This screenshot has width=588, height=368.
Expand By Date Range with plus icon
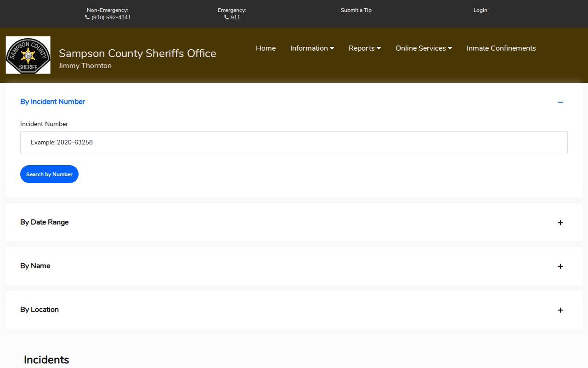point(560,223)
